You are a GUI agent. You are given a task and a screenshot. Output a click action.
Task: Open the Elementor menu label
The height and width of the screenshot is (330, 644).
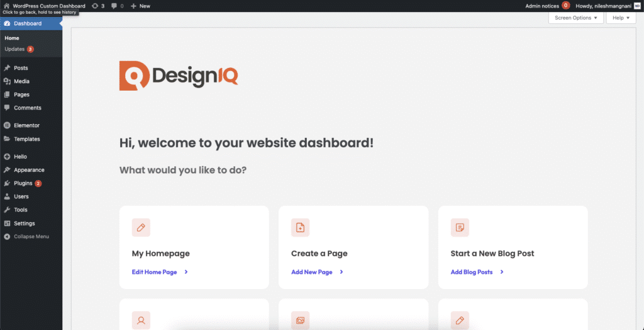(x=26, y=125)
